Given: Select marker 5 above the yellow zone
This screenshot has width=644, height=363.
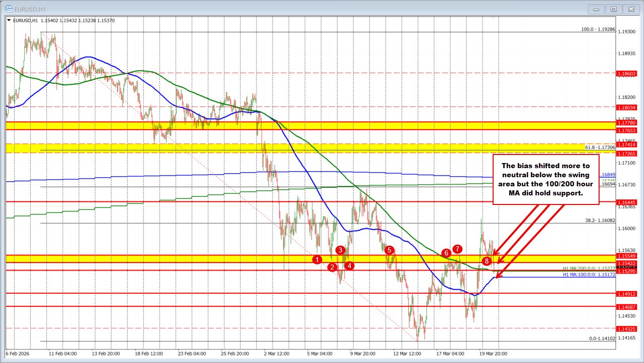Looking at the screenshot, I should click(389, 250).
